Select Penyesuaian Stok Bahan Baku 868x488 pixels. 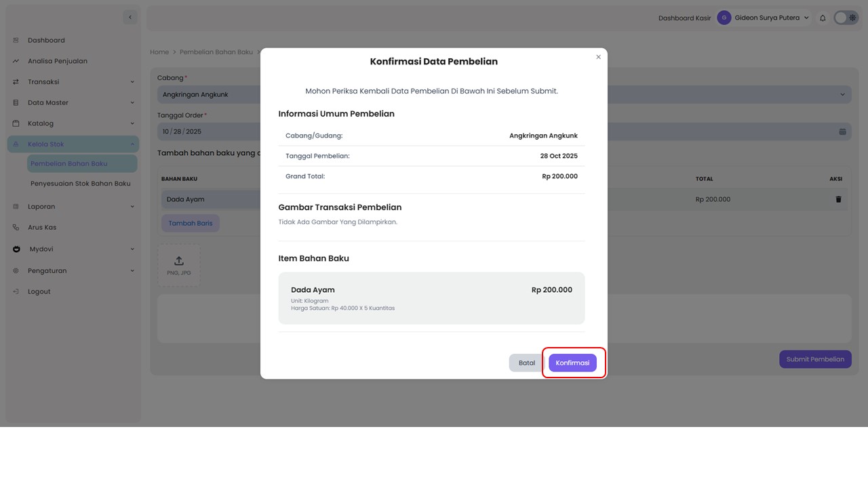click(80, 184)
